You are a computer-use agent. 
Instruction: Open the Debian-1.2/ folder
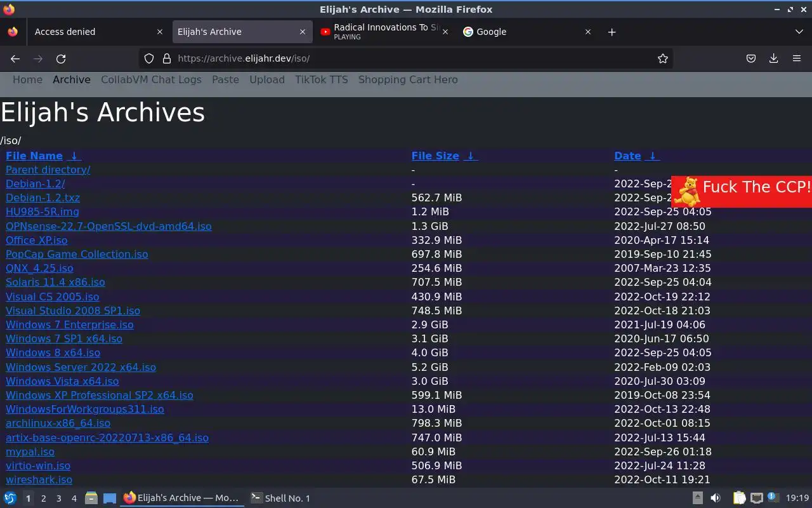coord(35,184)
